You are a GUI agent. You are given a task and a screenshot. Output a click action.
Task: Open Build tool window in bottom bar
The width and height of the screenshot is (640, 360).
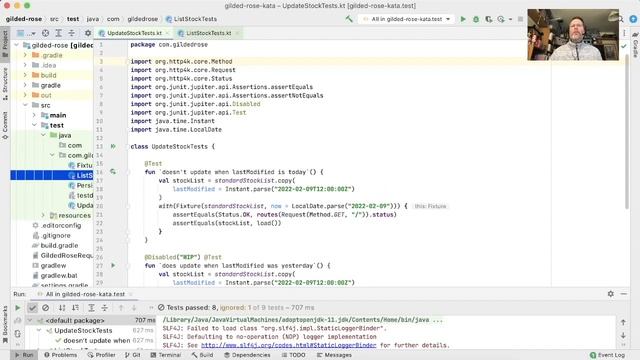(202, 355)
